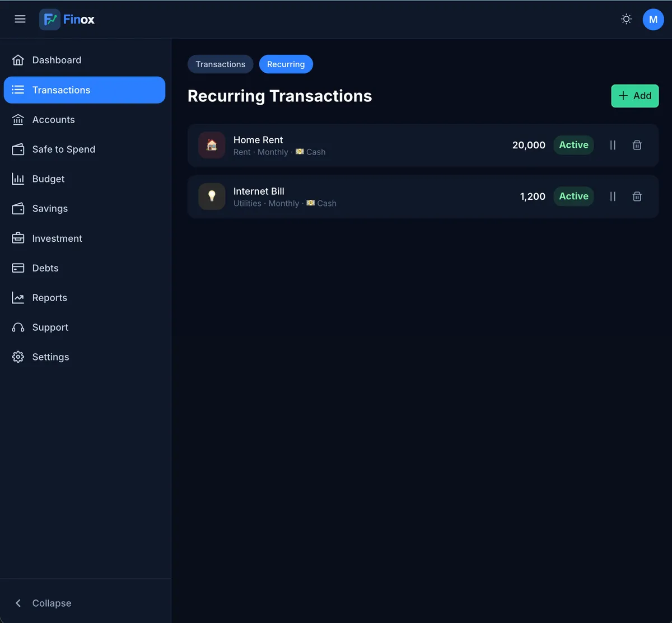Open Support in the sidebar

85,327
